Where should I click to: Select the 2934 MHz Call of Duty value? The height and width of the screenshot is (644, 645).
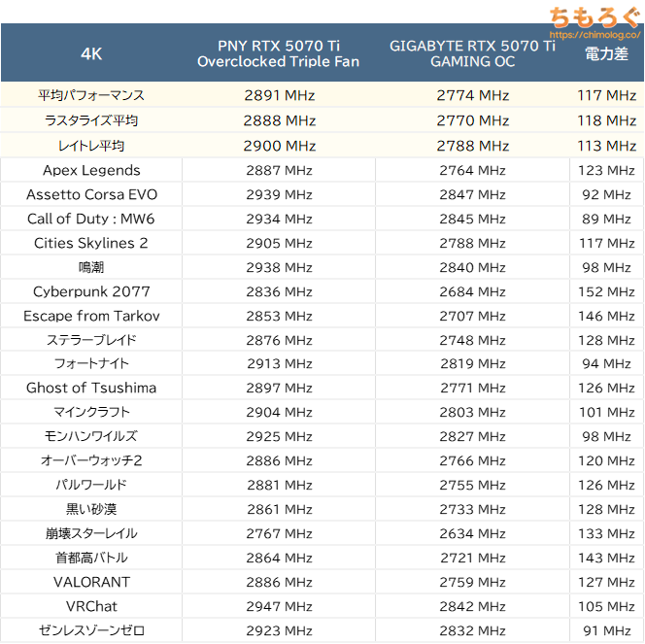pos(280,219)
